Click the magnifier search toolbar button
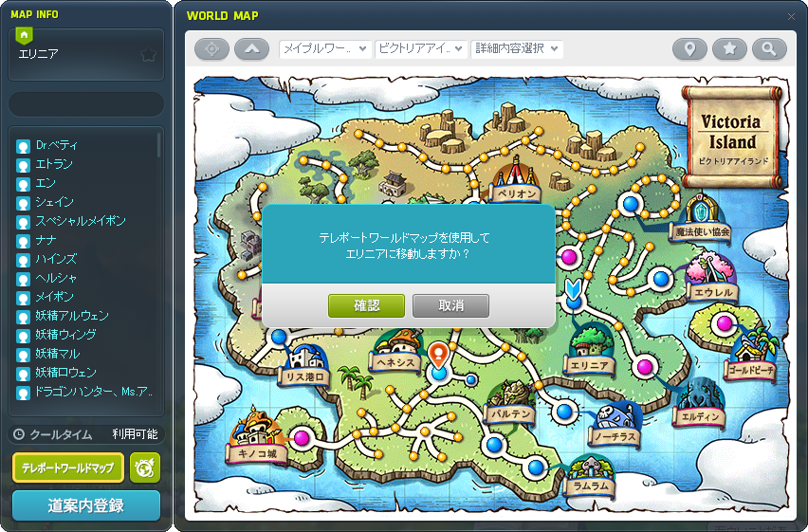 (769, 49)
